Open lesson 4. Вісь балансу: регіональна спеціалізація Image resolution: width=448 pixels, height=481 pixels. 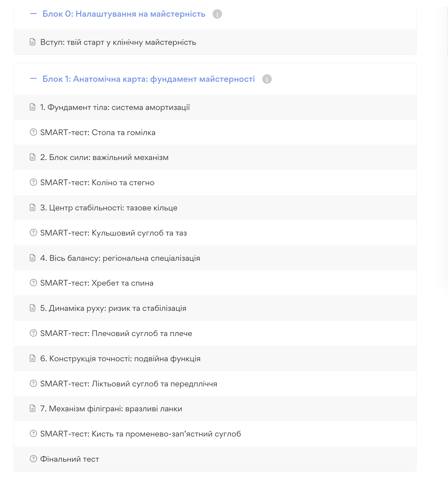(x=120, y=258)
